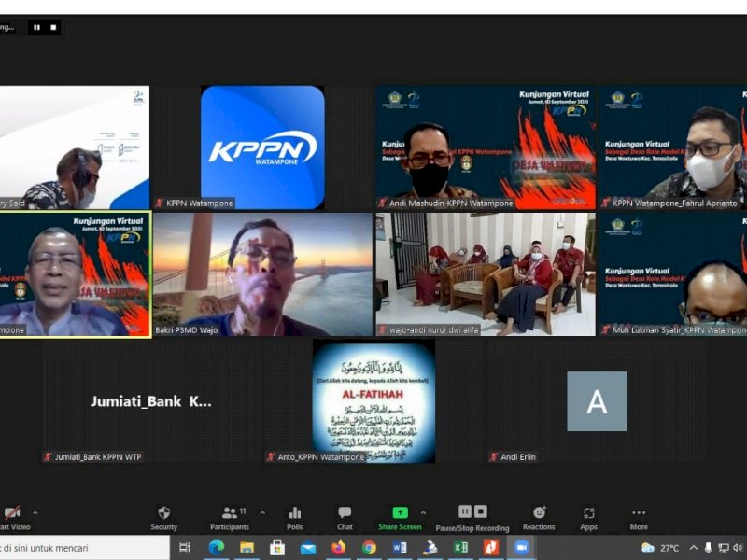Viewport: 747px width, 560px height.
Task: Open the Polls panel
Action: (x=295, y=518)
